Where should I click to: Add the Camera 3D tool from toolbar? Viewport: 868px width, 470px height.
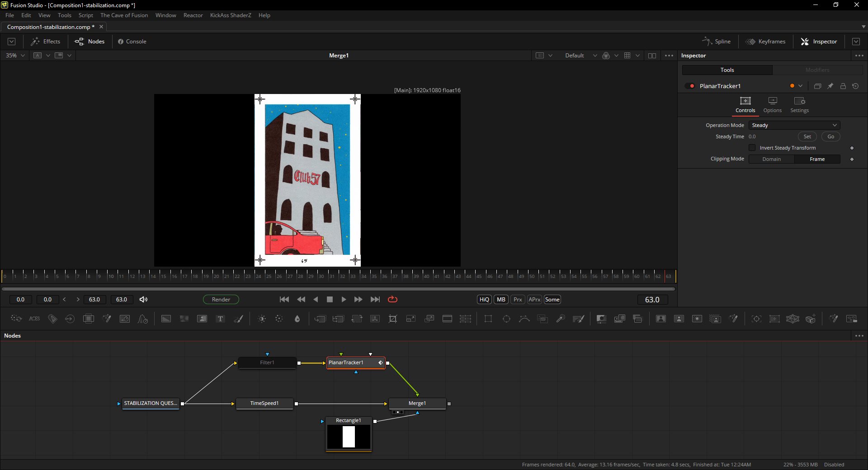point(811,319)
